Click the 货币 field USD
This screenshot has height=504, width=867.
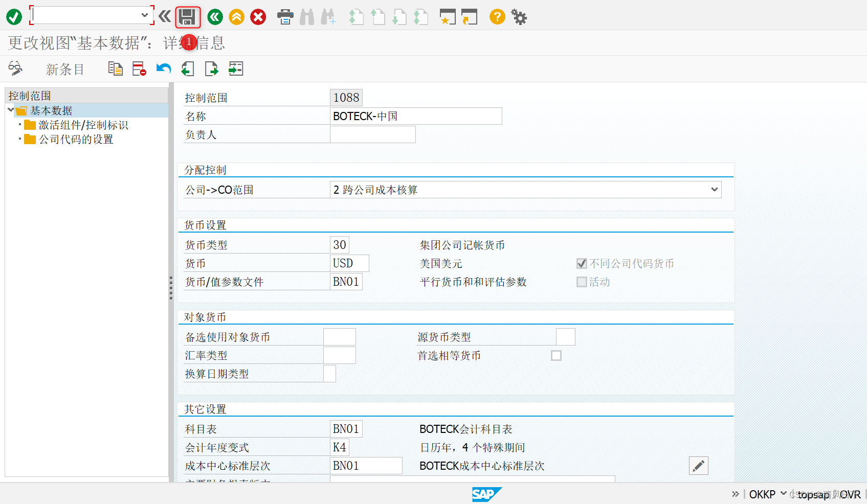point(349,263)
